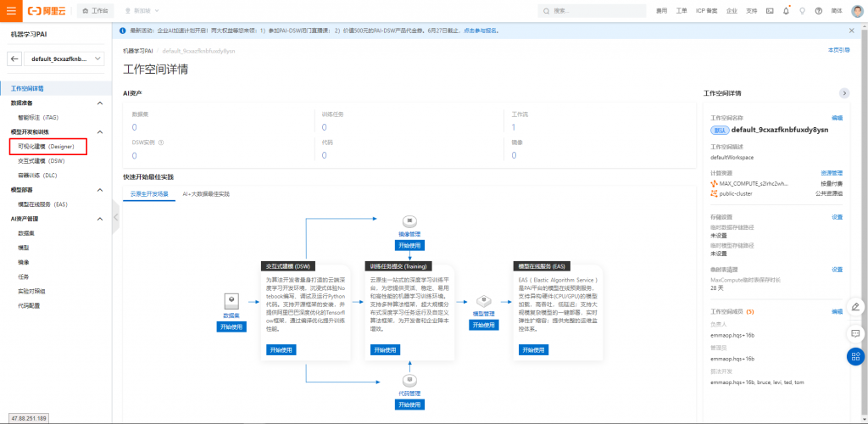Open the 支持 header menu
Screen dimensions: 868x424
[x=751, y=10]
